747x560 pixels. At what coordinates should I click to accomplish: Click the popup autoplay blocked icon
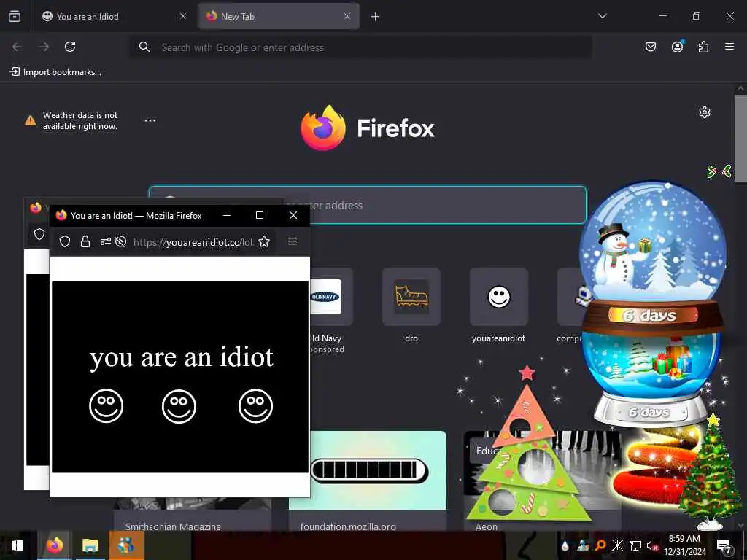[120, 242]
